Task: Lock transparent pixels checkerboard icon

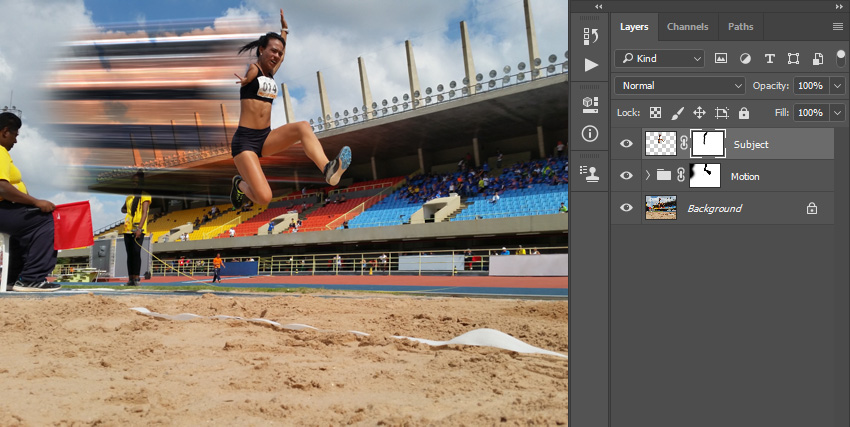Action: pos(655,113)
